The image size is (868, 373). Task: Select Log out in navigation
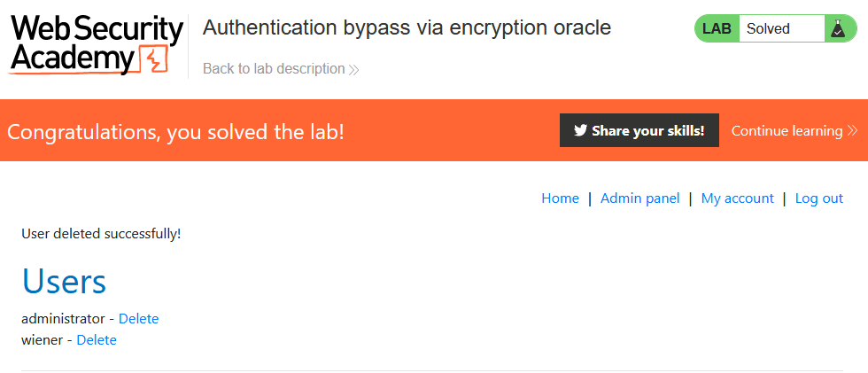coord(818,198)
